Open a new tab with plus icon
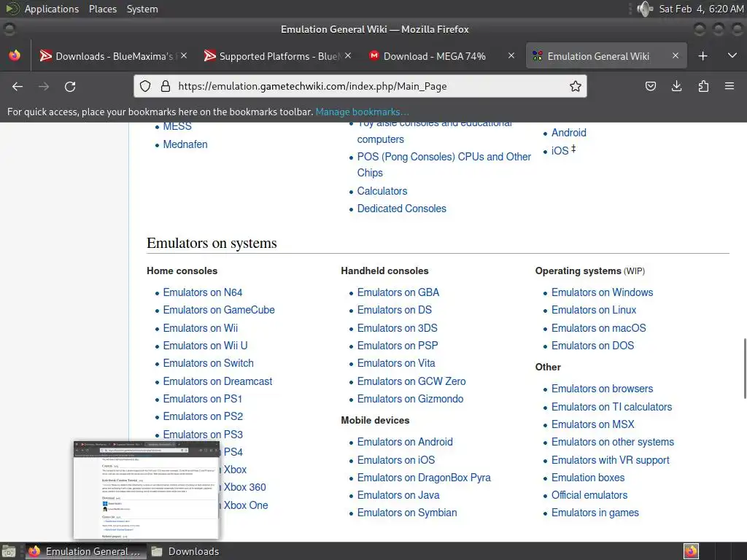This screenshot has height=560, width=747. [x=703, y=56]
